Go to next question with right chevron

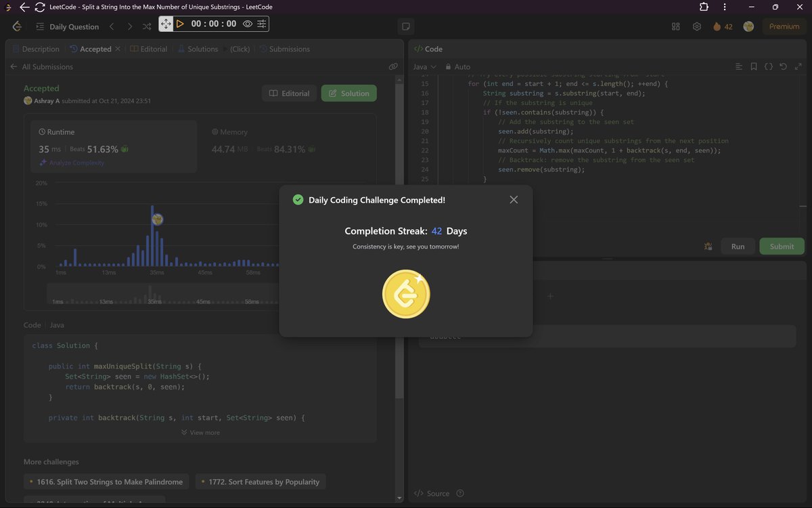click(x=129, y=26)
